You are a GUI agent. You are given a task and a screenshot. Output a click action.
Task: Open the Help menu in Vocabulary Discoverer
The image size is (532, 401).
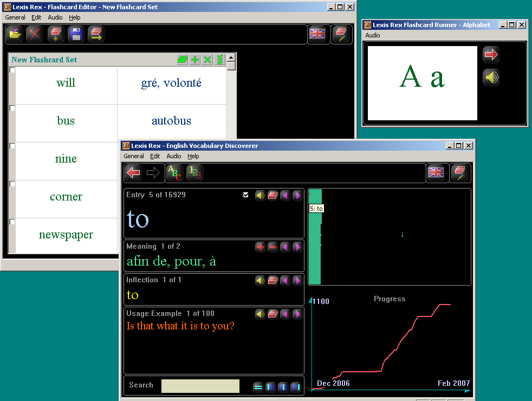193,156
